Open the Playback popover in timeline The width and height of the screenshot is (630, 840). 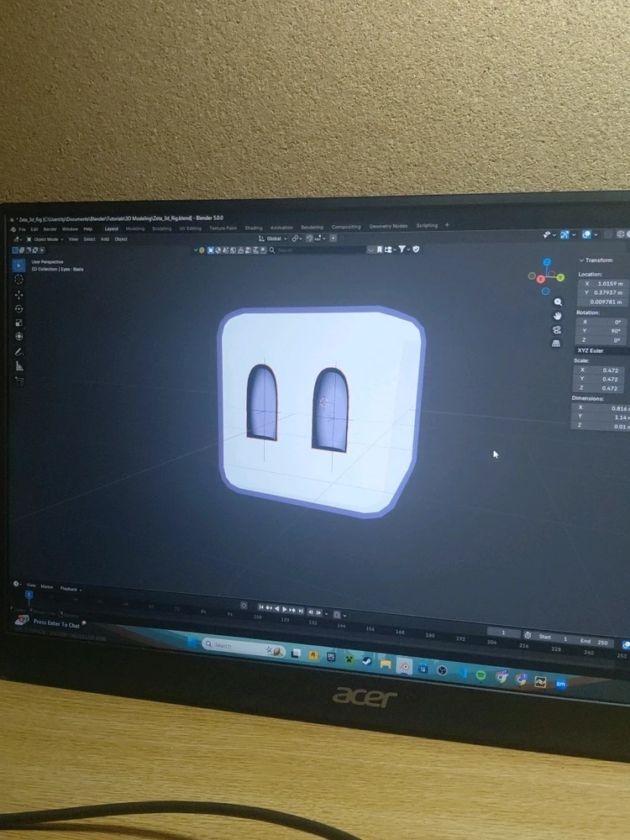(69, 589)
